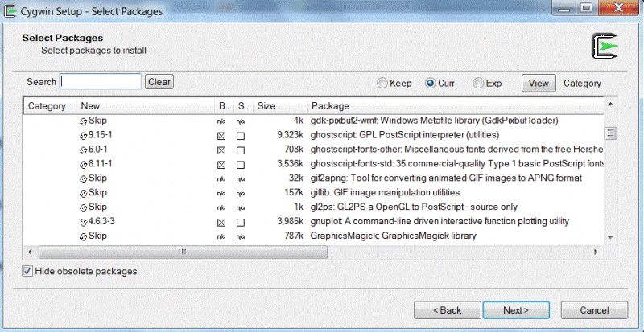The image size is (644, 332).
Task: Toggle source checkbox for ghostscript-fonts-other
Action: (241, 150)
